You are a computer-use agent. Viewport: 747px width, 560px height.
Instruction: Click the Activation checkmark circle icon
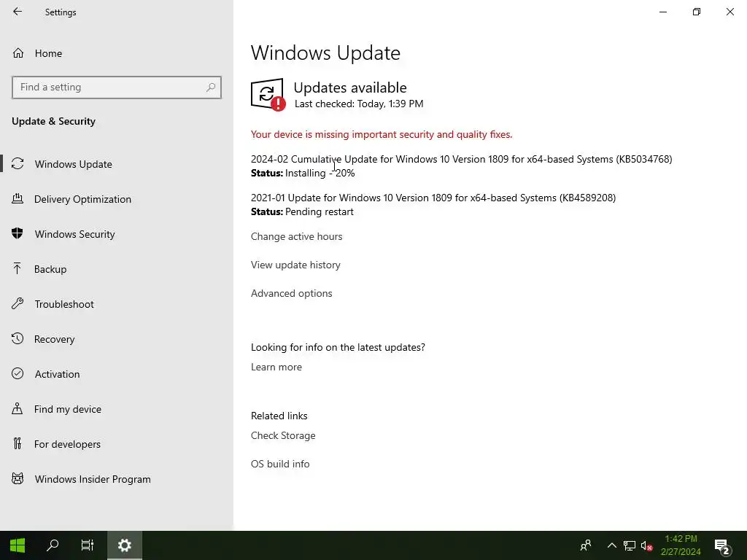tap(18, 373)
